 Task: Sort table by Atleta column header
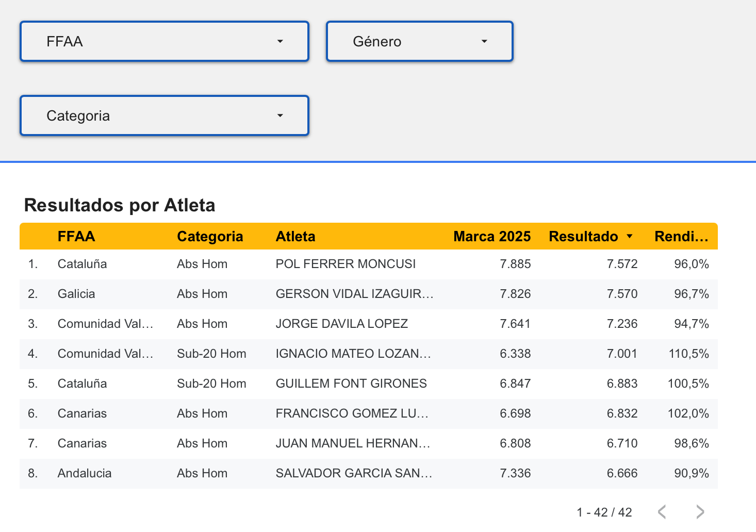(x=295, y=237)
